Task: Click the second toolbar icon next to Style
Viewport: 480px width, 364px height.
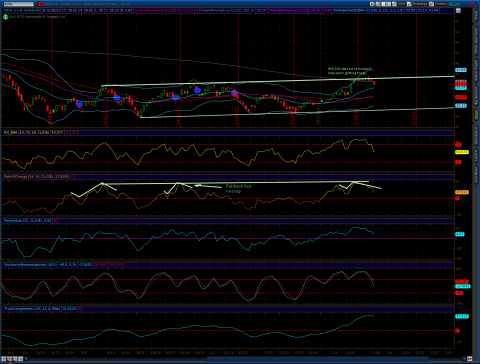Action: point(378,4)
